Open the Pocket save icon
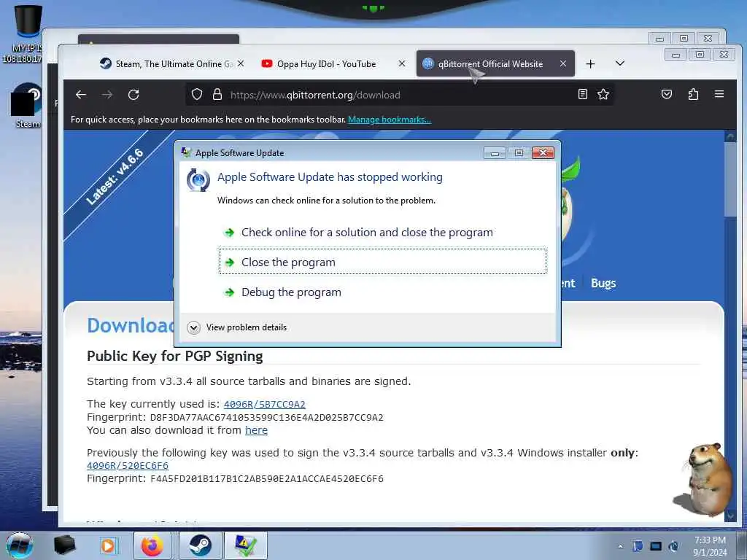The image size is (747, 560). point(667,94)
